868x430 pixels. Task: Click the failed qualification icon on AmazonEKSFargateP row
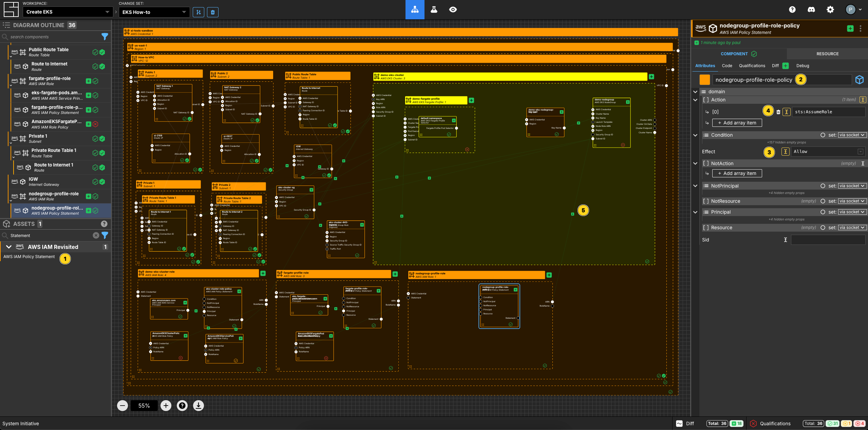coord(96,124)
